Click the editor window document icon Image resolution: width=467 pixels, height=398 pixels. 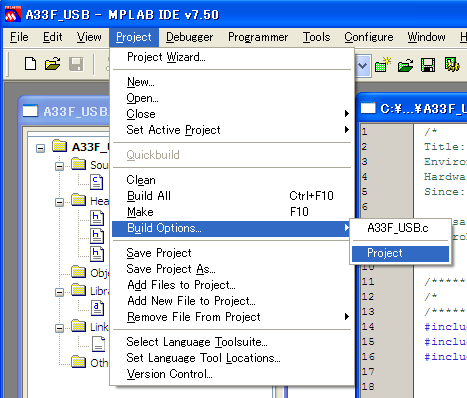coord(368,108)
